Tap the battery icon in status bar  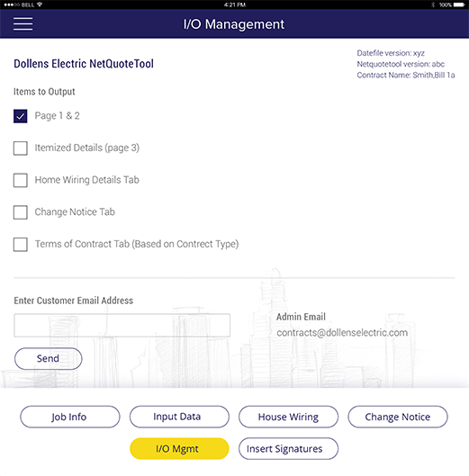[459, 4]
